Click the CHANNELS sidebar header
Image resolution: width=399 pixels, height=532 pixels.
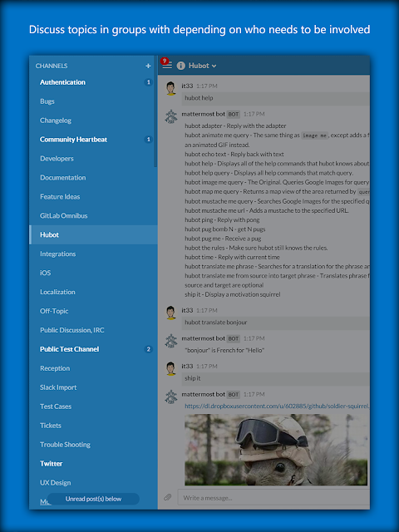pyautogui.click(x=52, y=66)
